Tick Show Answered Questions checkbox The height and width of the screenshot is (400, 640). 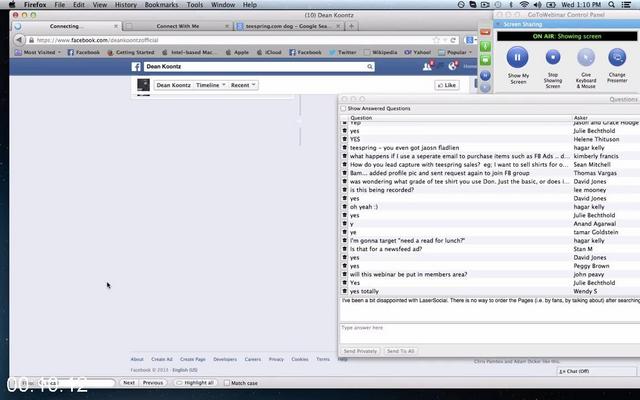[x=343, y=109]
